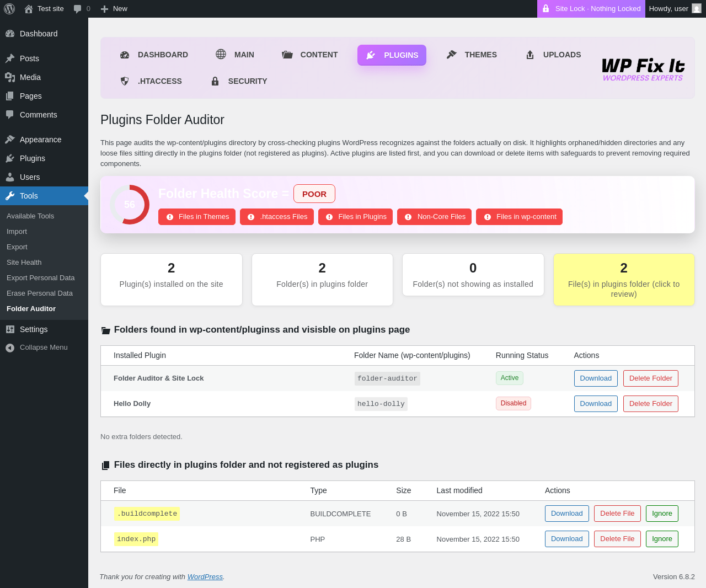Switch to the DASHBOARD tab
The width and height of the screenshot is (706, 588).
click(x=154, y=55)
